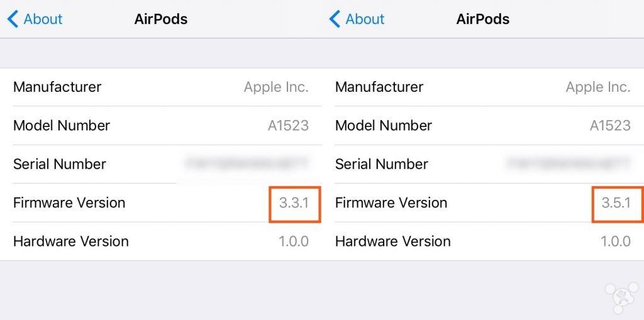Click the blurred serial number in the left panel

click(247, 164)
